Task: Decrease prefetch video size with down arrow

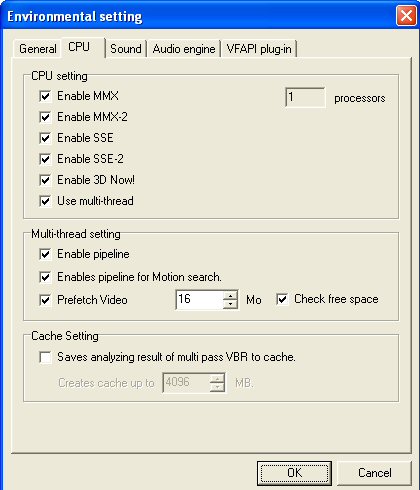Action: click(x=230, y=304)
